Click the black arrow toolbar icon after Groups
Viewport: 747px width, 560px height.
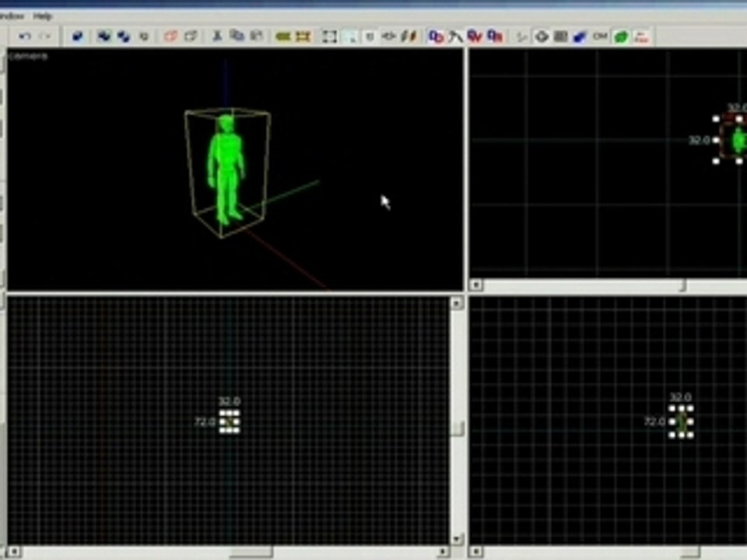pos(456,37)
